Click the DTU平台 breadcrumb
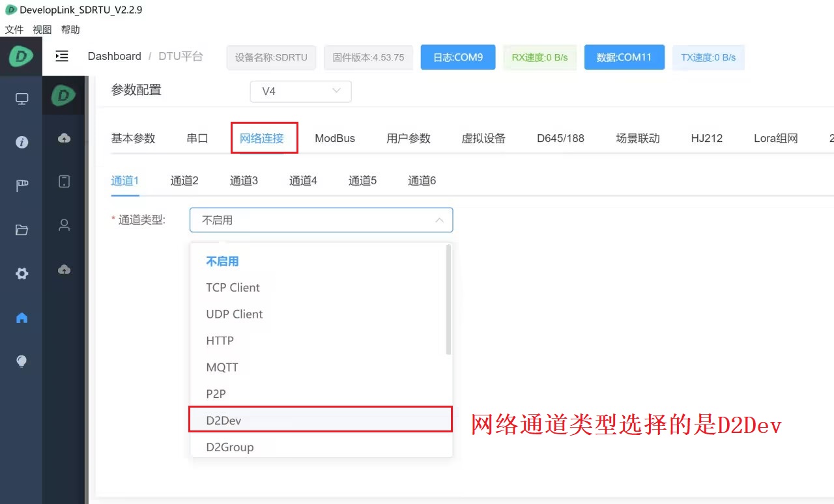 pos(180,57)
